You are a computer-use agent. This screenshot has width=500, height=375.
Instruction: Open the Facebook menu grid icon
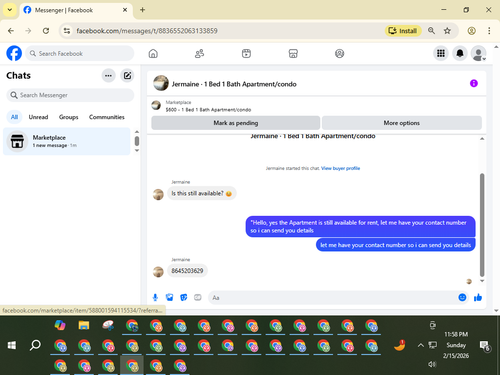click(x=441, y=53)
